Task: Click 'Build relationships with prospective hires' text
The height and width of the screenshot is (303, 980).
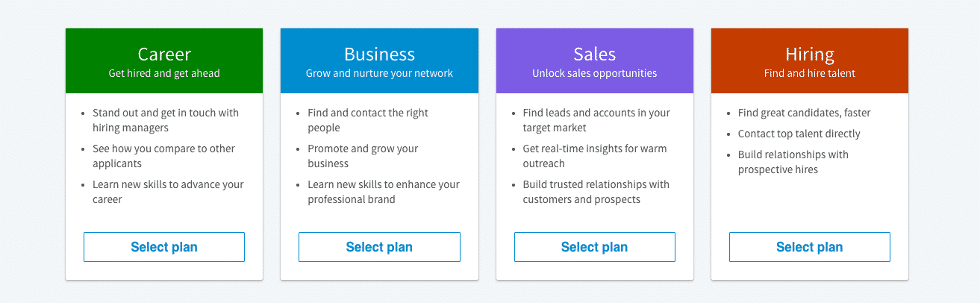Action: (793, 162)
